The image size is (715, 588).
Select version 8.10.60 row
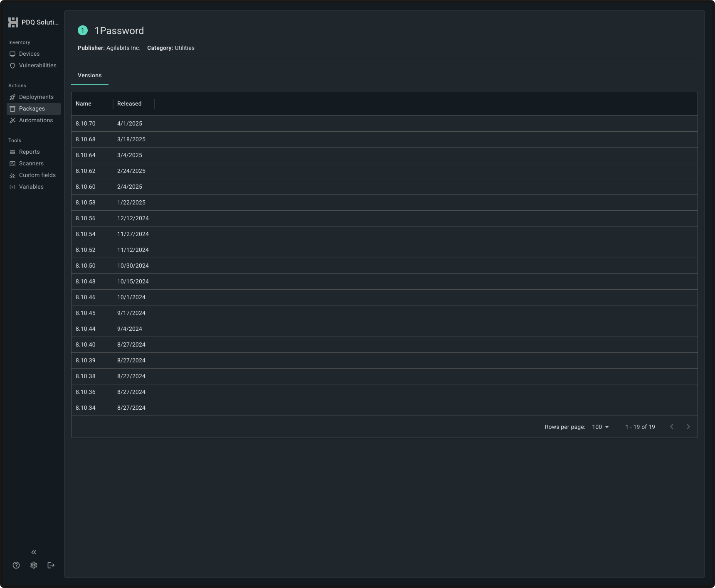pos(385,187)
